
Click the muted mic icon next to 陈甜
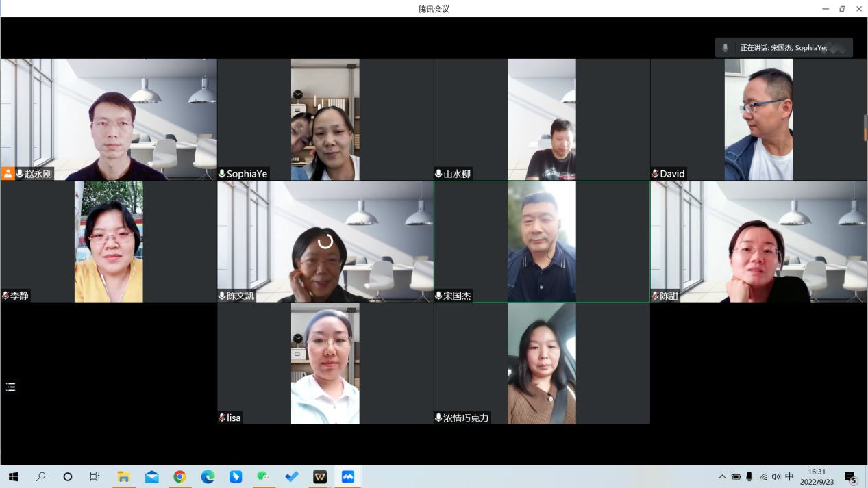655,296
